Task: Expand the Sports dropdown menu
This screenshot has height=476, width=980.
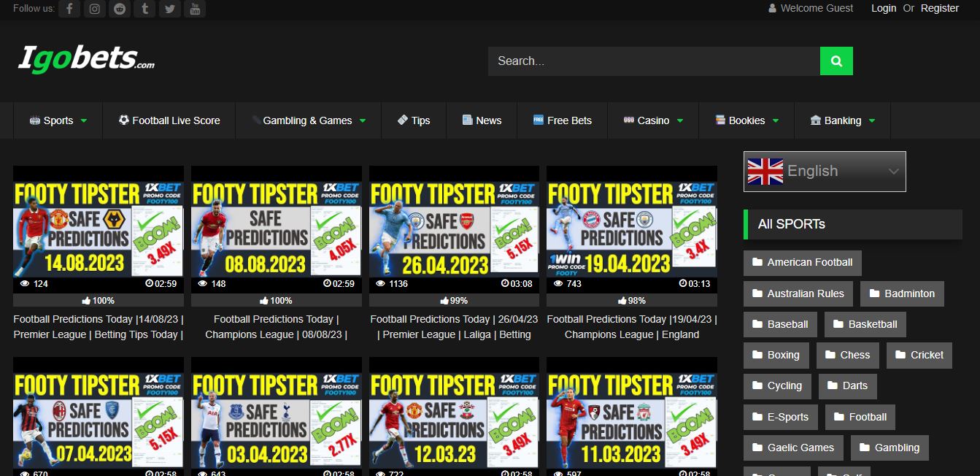Action: [58, 120]
